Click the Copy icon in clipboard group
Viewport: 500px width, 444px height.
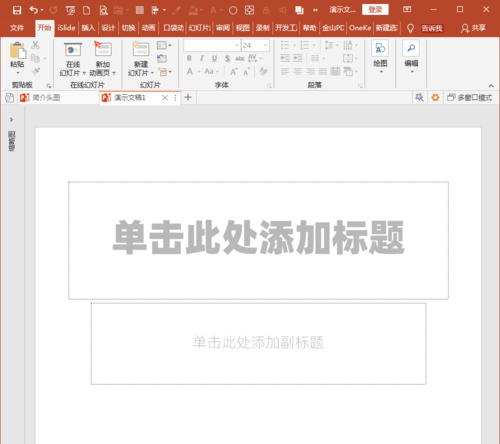pyautogui.click(x=35, y=58)
